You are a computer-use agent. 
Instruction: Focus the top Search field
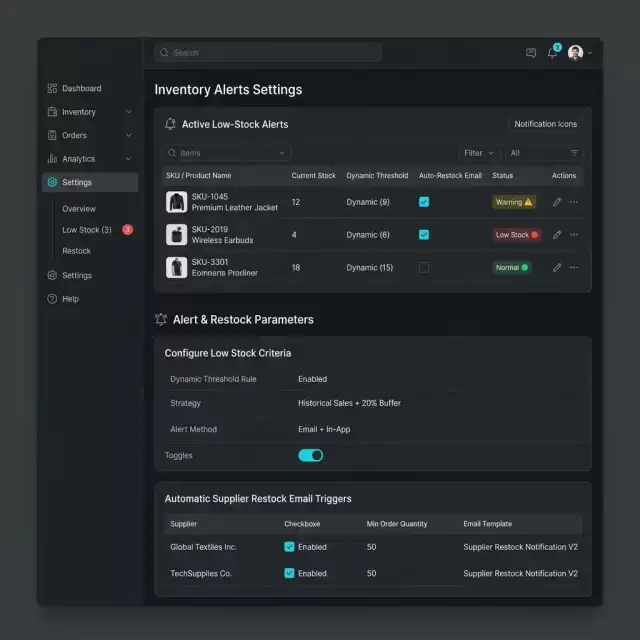pos(268,53)
